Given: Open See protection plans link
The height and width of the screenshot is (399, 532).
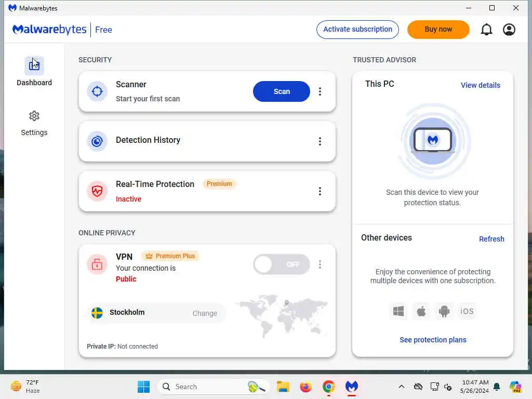Looking at the screenshot, I should pyautogui.click(x=433, y=340).
